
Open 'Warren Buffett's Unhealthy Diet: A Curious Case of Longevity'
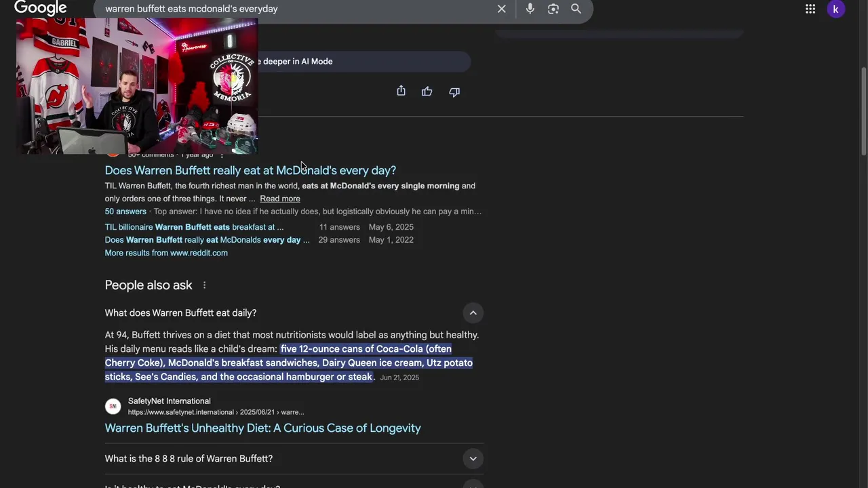262,428
